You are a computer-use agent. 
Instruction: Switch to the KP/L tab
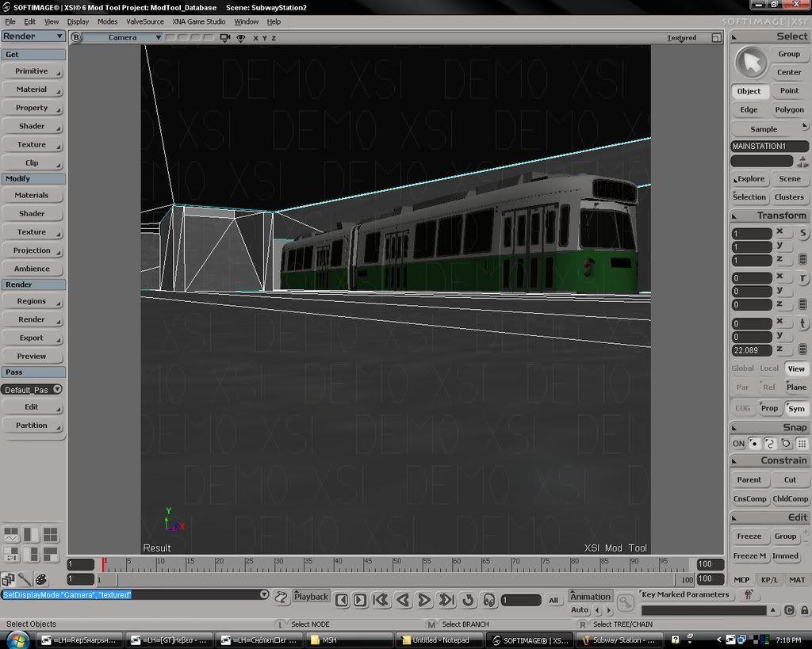point(769,579)
